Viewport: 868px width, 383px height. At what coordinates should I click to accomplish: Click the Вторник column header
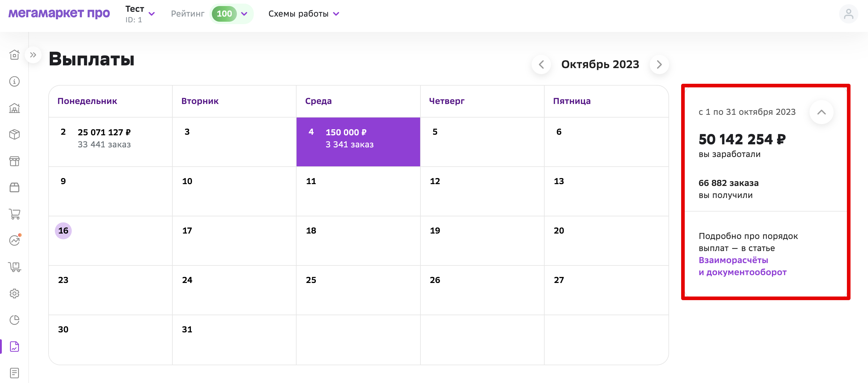click(x=200, y=101)
